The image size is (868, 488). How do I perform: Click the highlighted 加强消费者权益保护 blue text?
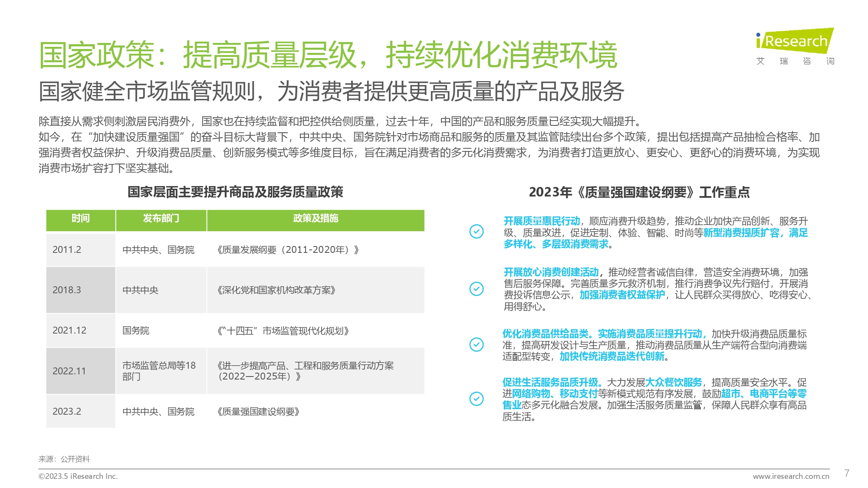tap(622, 295)
